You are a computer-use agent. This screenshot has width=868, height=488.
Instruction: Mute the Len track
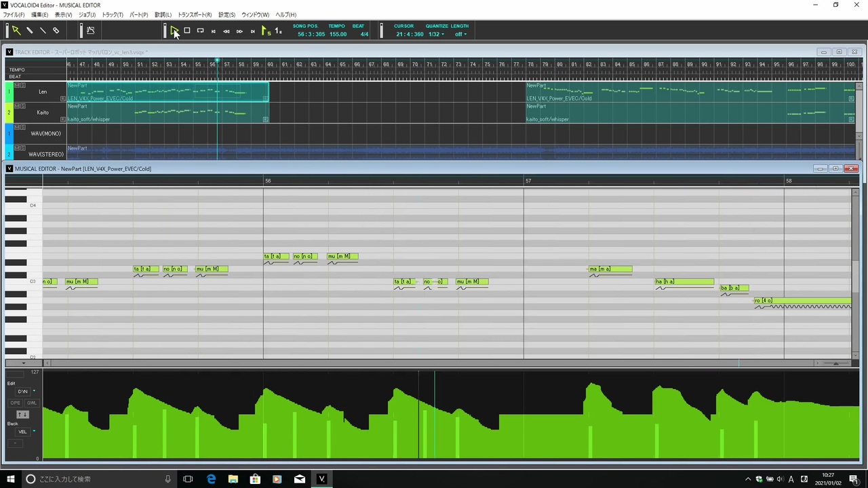click(16, 85)
